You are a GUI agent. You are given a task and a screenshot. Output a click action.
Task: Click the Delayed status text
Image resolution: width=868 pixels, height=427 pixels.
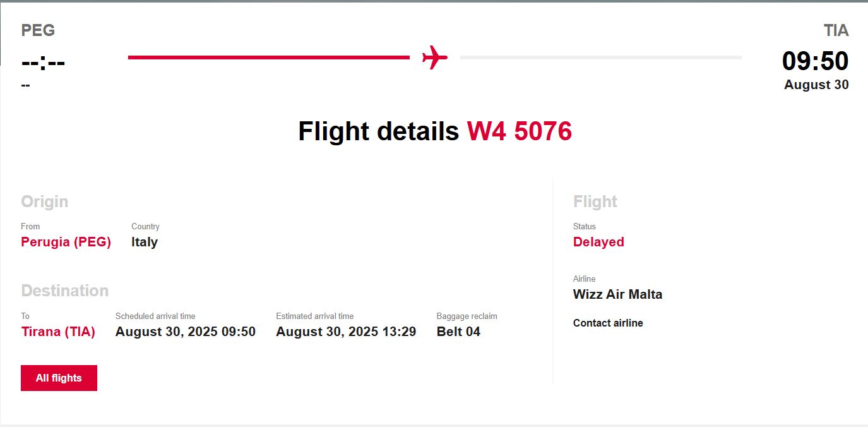coord(598,242)
